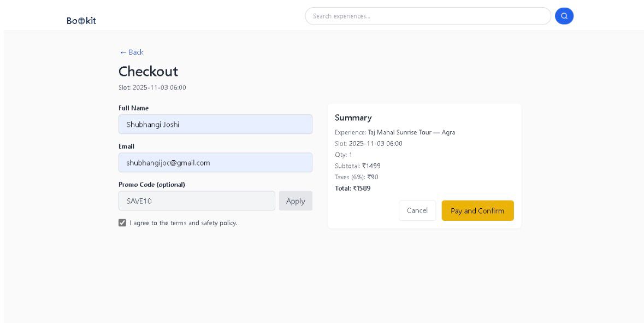The image size is (644, 323).
Task: Click into the Promo Code field
Action: coord(197,201)
